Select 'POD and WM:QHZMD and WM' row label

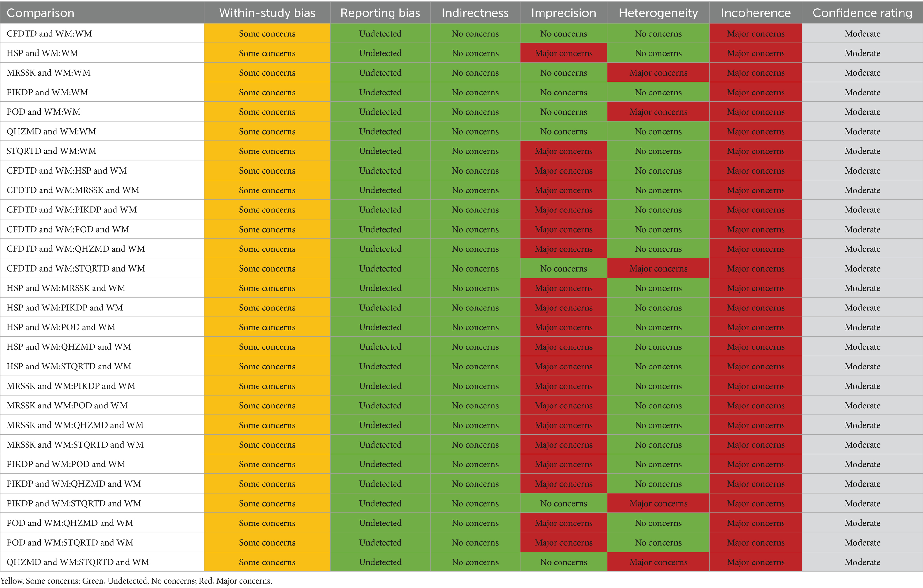point(70,523)
